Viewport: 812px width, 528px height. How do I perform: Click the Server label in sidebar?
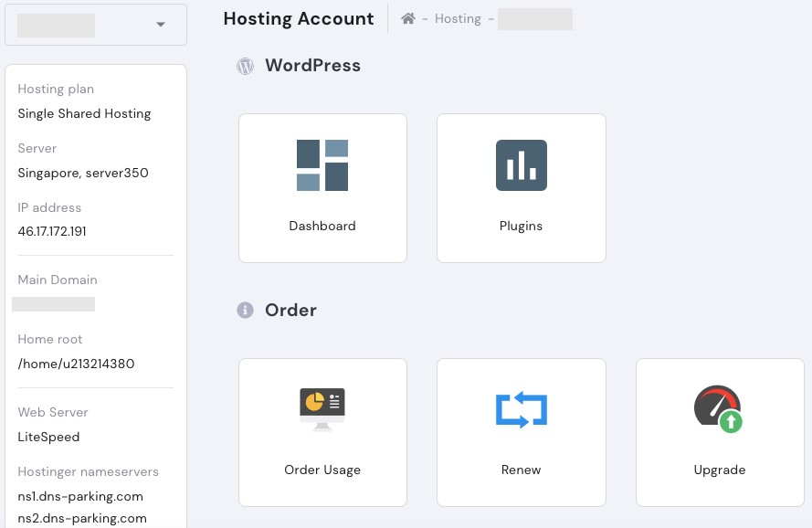(x=37, y=148)
